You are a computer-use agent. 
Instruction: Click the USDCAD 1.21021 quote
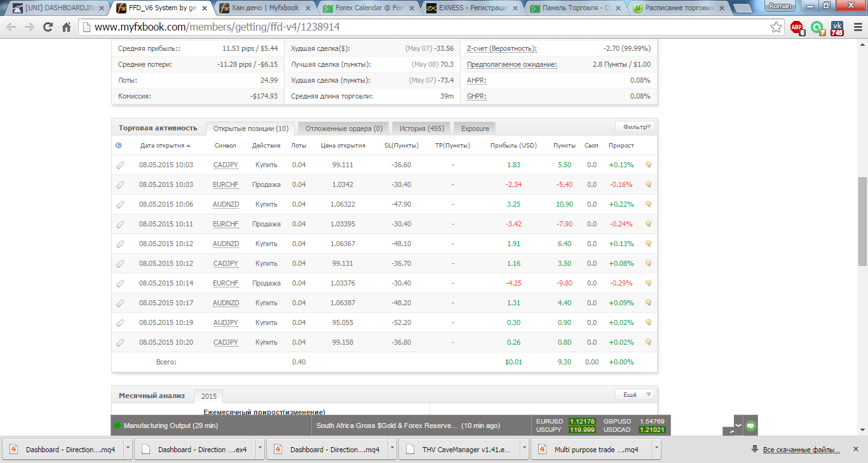(x=634, y=430)
